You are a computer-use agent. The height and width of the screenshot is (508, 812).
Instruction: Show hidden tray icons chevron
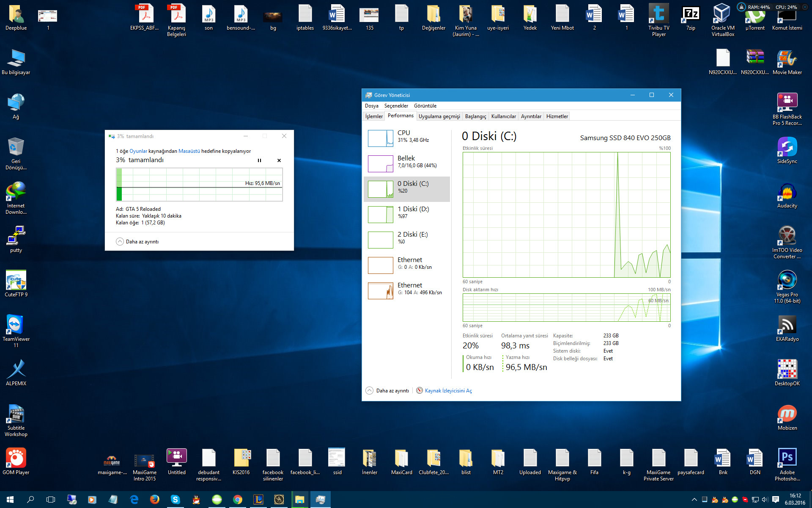coord(694,500)
